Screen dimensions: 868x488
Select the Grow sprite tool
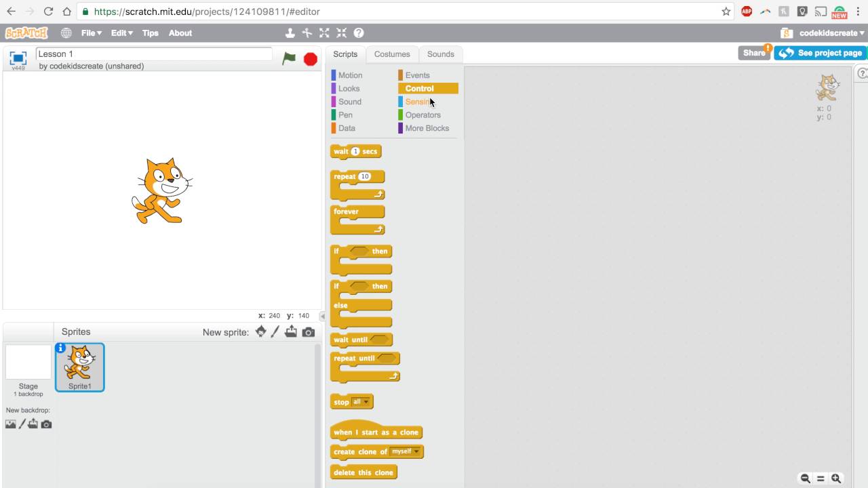click(x=324, y=33)
